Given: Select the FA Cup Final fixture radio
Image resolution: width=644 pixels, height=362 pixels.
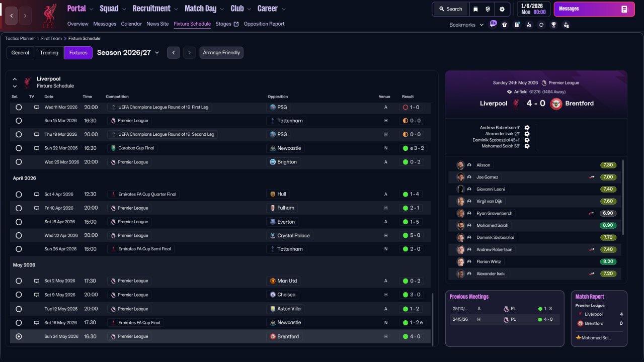Looking at the screenshot, I should 19,323.
